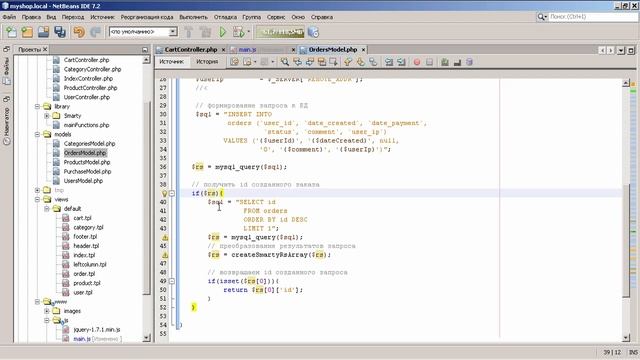The width and height of the screenshot is (640, 360).
Task: Expand the Smarty folder node
Action: [47, 116]
